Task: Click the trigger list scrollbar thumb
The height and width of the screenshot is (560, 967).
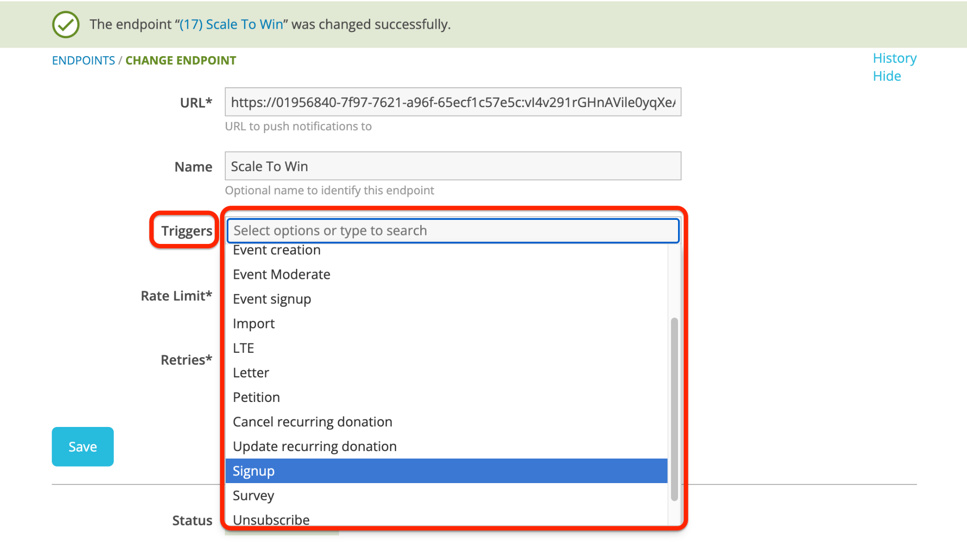Action: [x=674, y=409]
